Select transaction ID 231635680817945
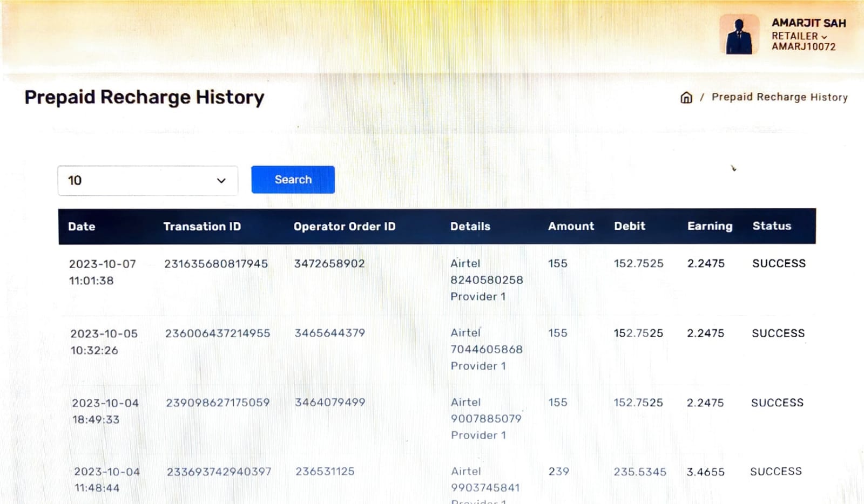This screenshot has height=504, width=864. point(216,264)
